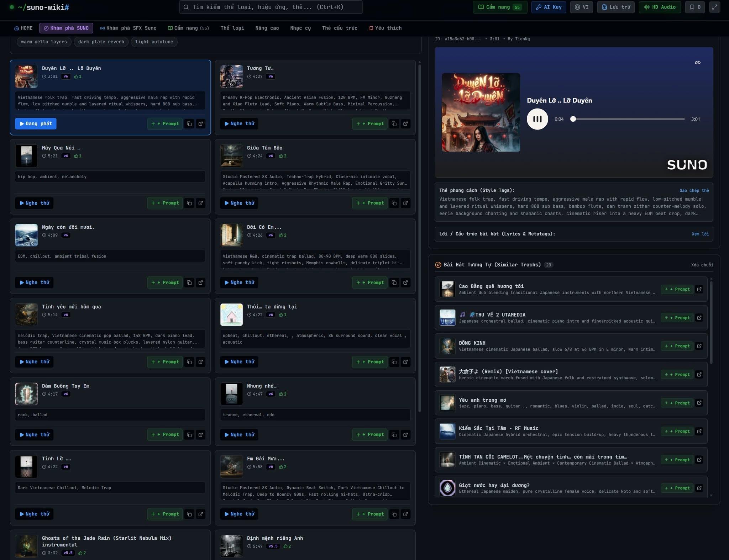Viewport: 729px width, 560px height.
Task: Click the share link icon in player
Action: tap(698, 63)
